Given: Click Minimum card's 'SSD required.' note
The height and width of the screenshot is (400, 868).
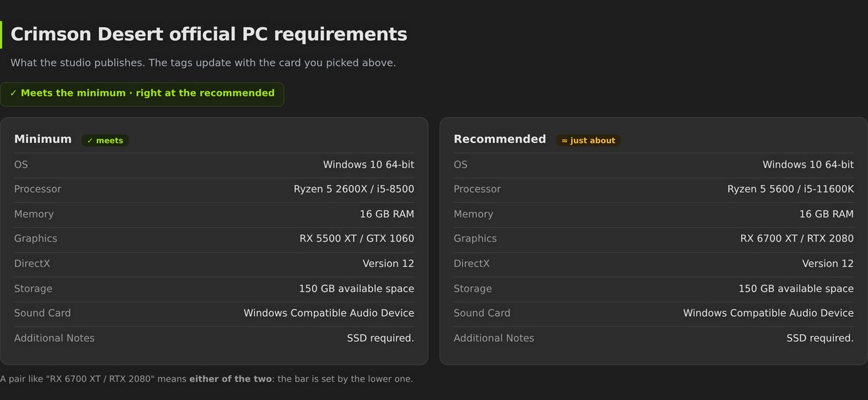Looking at the screenshot, I should [x=380, y=338].
